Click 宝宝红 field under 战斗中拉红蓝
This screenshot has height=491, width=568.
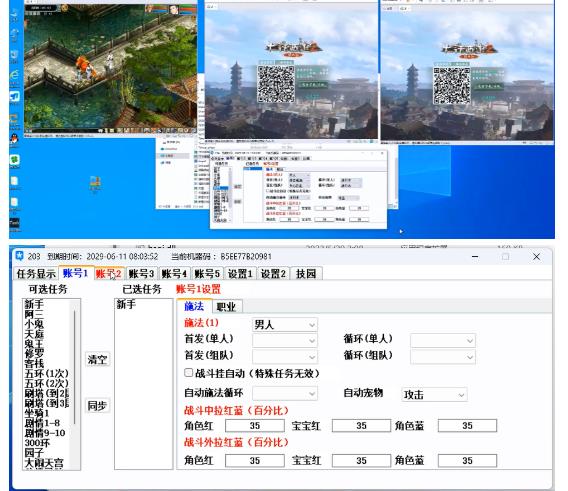pos(361,426)
